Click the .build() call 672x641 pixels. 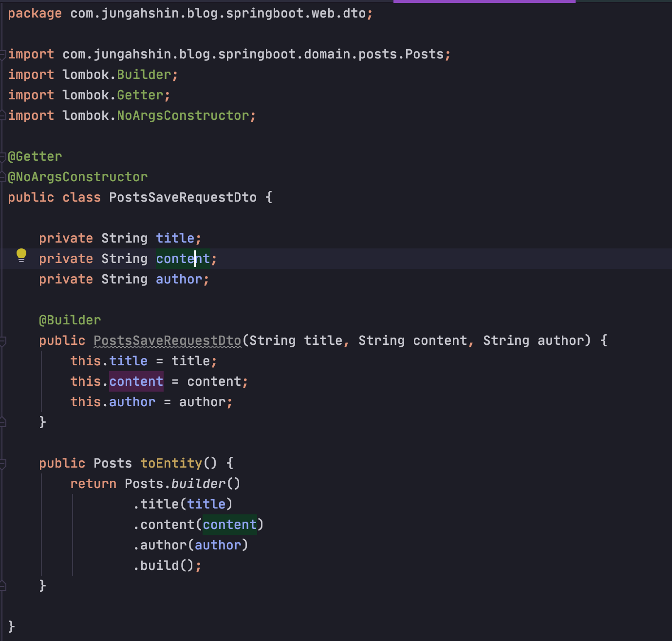tap(164, 566)
